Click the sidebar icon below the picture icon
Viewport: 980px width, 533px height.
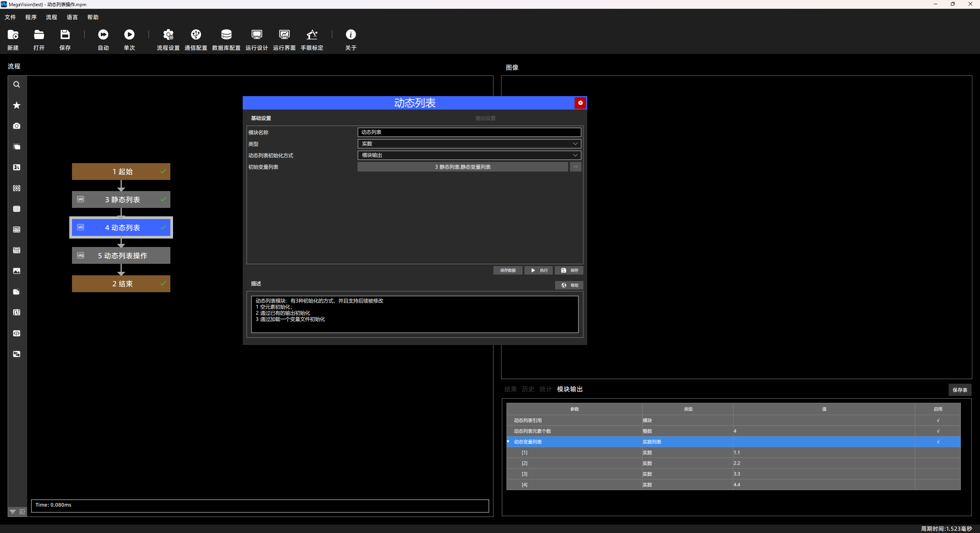pyautogui.click(x=16, y=292)
